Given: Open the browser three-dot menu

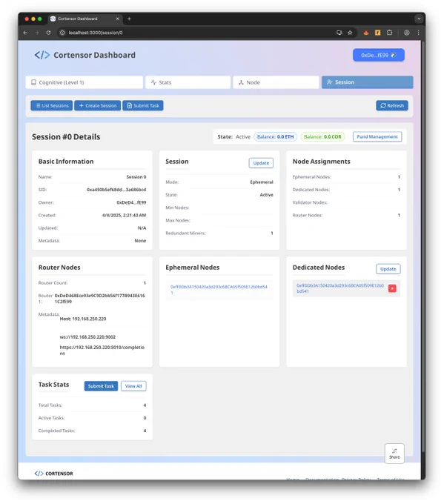Looking at the screenshot, I should (418, 33).
